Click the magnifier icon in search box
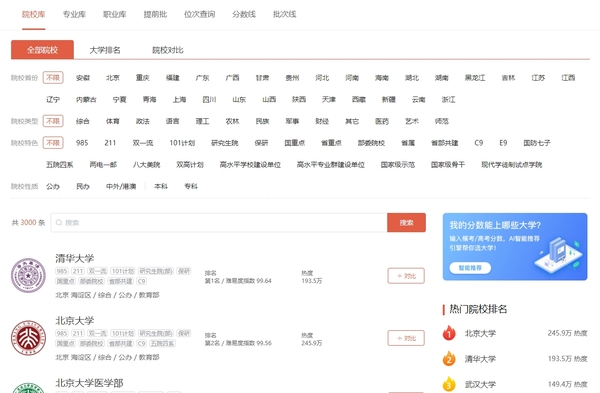The height and width of the screenshot is (393, 600). [59, 223]
